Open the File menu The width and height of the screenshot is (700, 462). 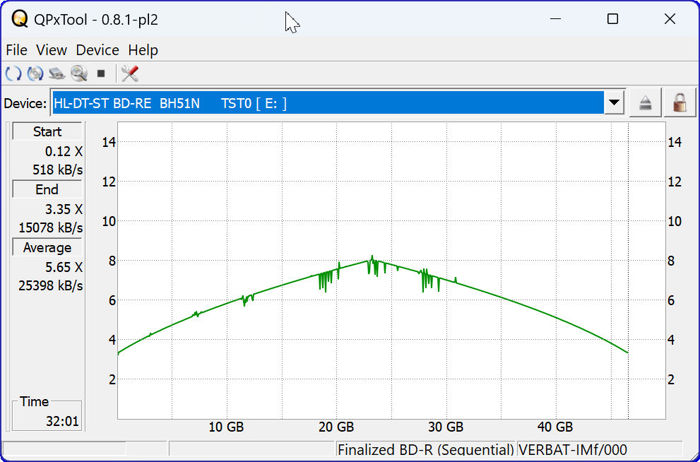click(x=17, y=50)
